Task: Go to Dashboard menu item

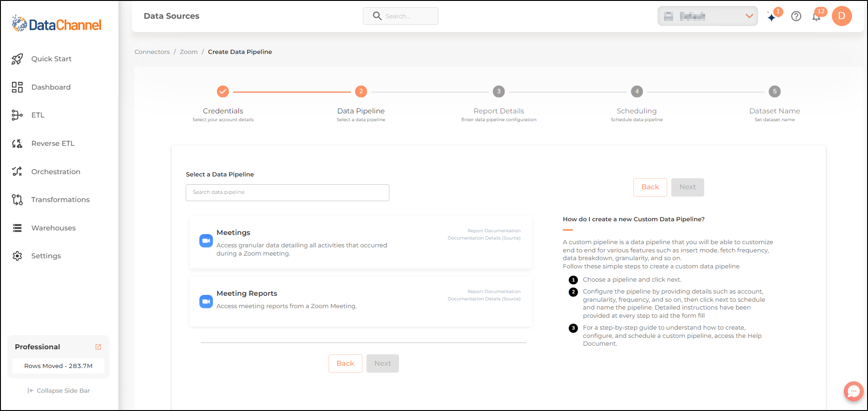Action: (51, 87)
